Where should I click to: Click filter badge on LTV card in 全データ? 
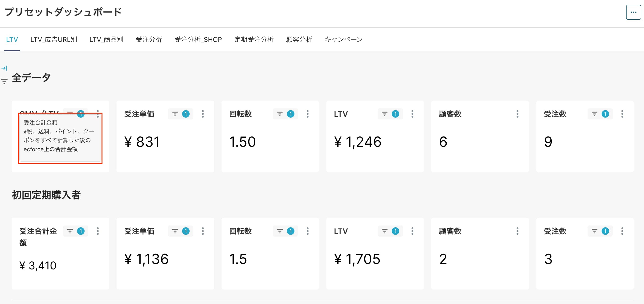pos(395,114)
